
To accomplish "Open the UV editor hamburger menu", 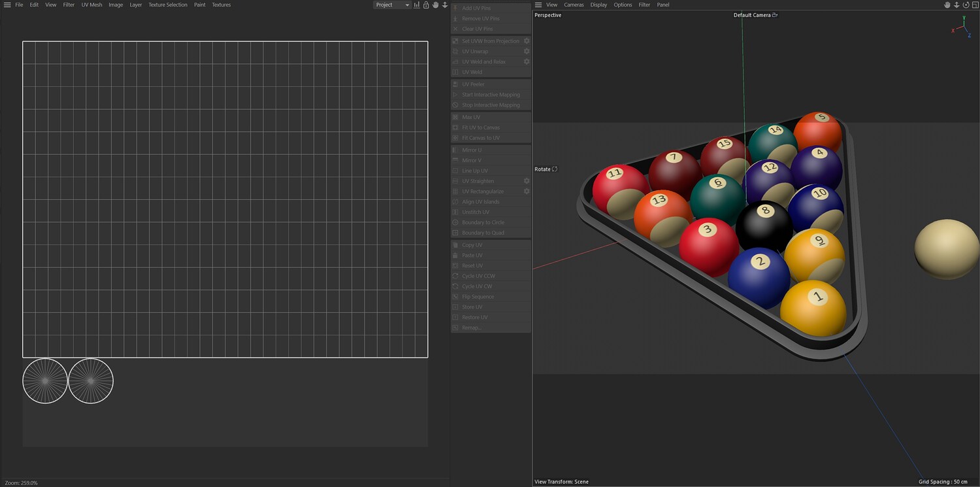I will coord(7,5).
